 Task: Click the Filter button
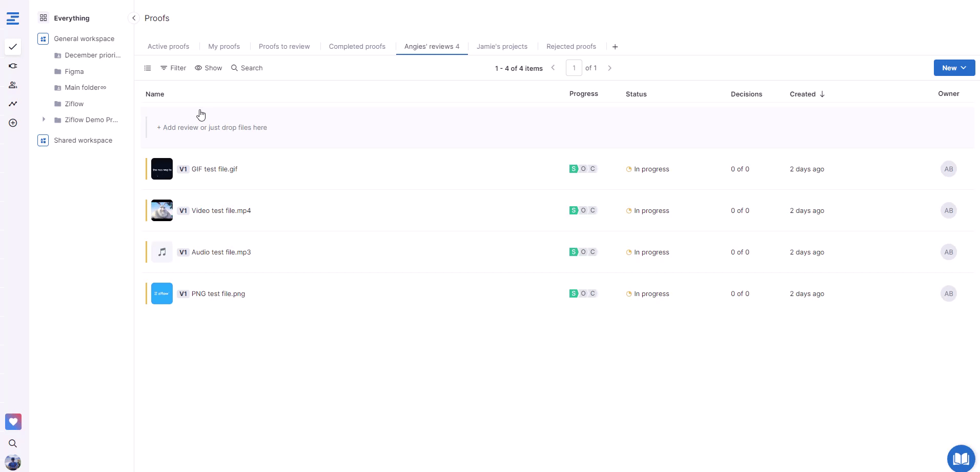173,68
